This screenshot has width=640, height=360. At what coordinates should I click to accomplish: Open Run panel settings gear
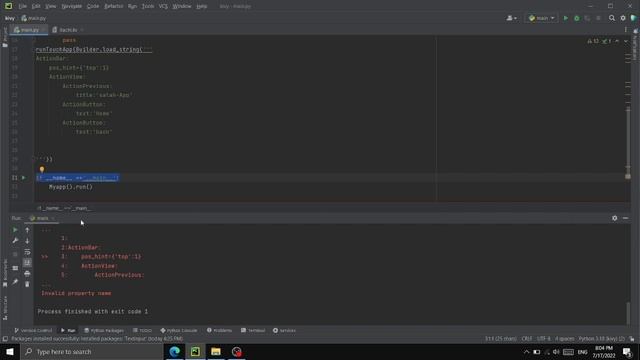(614, 218)
